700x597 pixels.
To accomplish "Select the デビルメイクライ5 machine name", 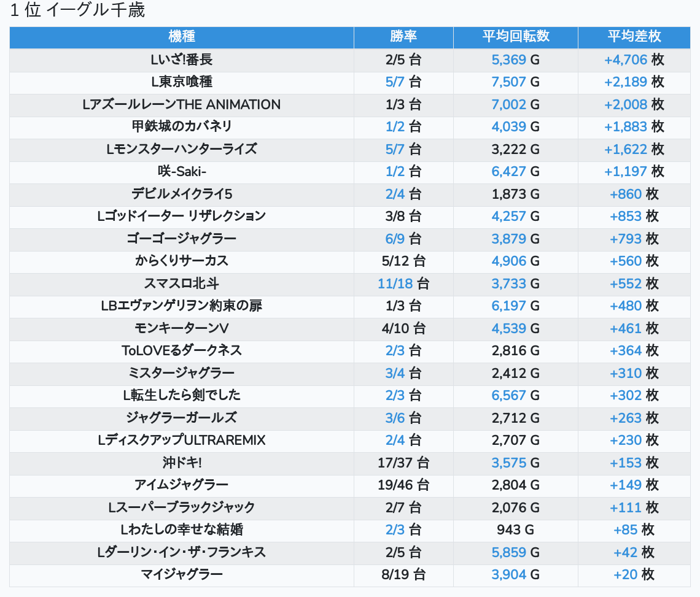I will click(182, 194).
